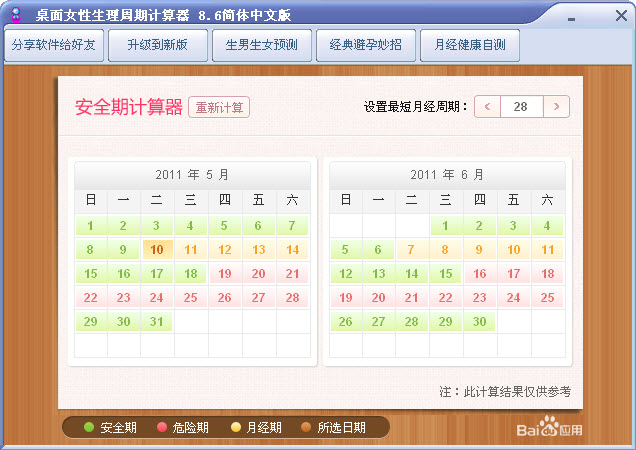Minimize the calculator window
The image size is (636, 450).
(572, 19)
